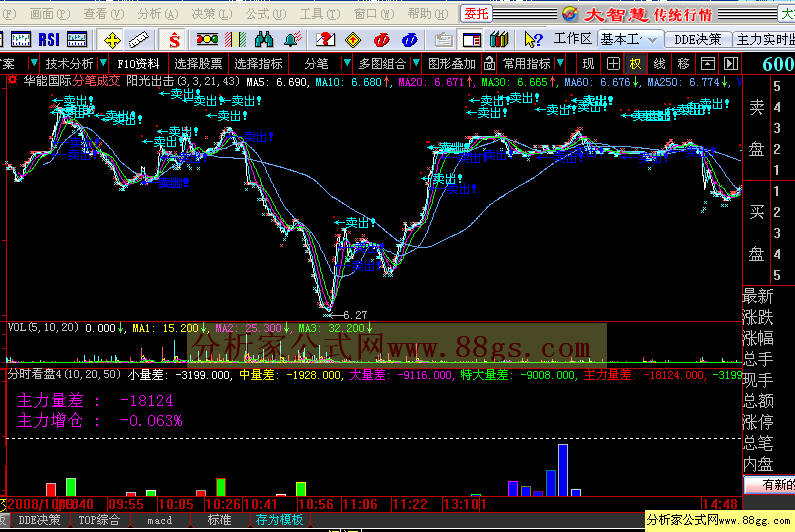The width and height of the screenshot is (795, 532).
Task: Click the 有新的 notification button
Action: 771,485
